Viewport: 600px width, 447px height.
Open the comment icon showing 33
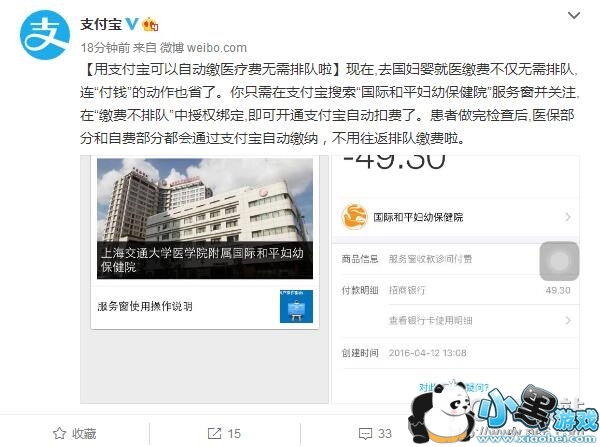point(365,434)
